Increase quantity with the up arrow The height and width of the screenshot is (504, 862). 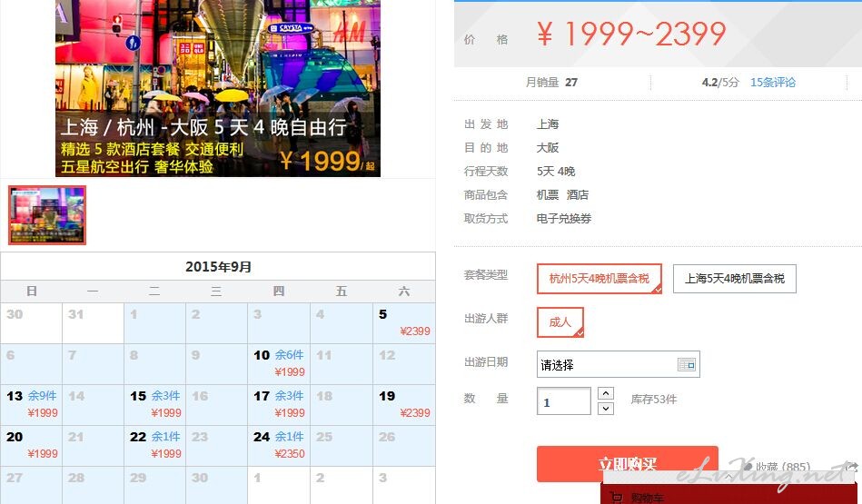(605, 393)
